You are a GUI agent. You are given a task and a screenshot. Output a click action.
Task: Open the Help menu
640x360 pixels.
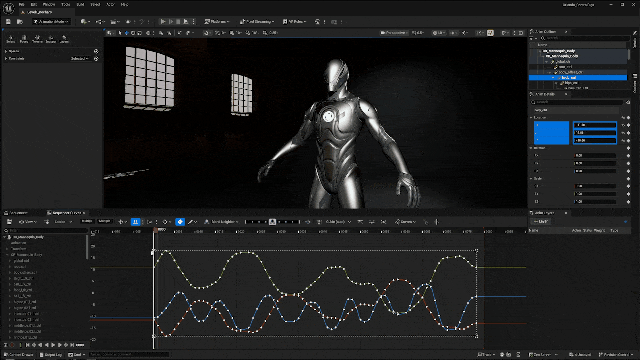pyautogui.click(x=124, y=4)
